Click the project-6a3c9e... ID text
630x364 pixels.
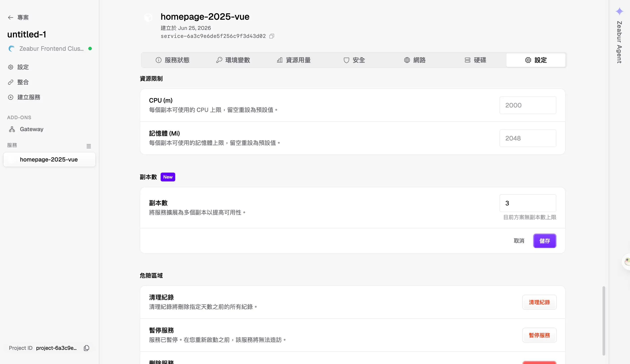pos(56,348)
